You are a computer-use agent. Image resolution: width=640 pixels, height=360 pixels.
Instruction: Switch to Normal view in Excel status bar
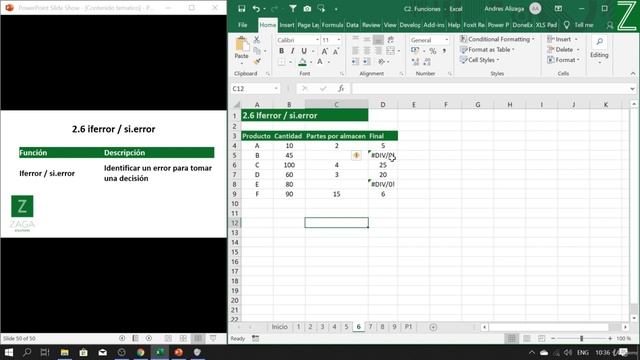click(511, 338)
